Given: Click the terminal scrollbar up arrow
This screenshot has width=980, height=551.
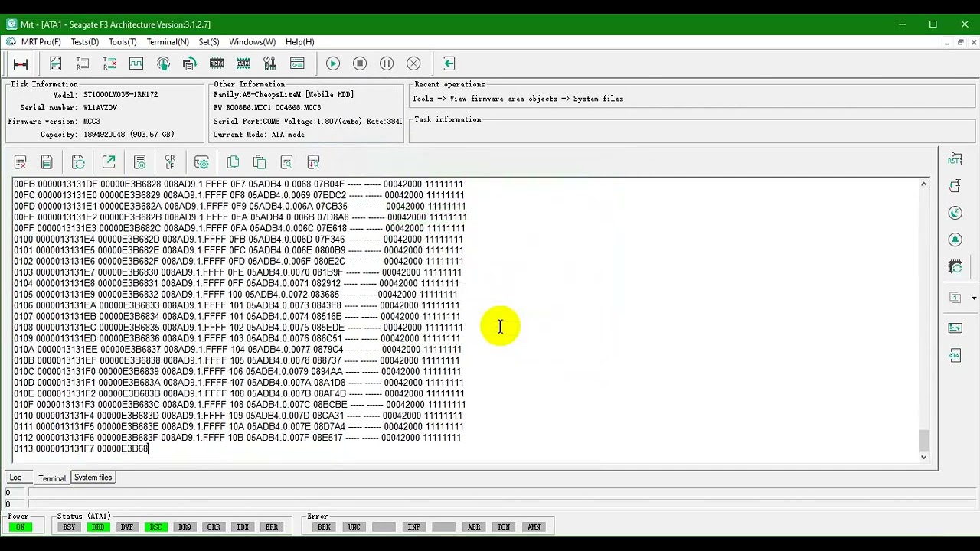Looking at the screenshot, I should pyautogui.click(x=923, y=184).
